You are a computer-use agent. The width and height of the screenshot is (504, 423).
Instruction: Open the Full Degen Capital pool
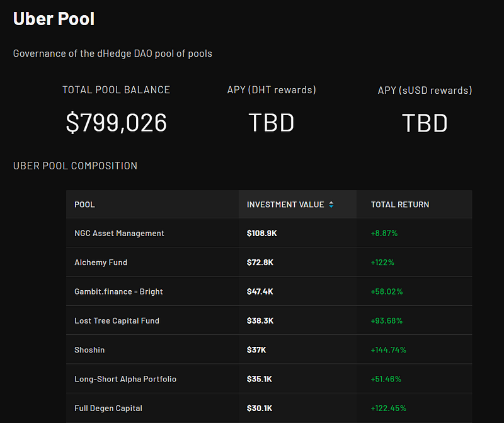pyautogui.click(x=108, y=409)
